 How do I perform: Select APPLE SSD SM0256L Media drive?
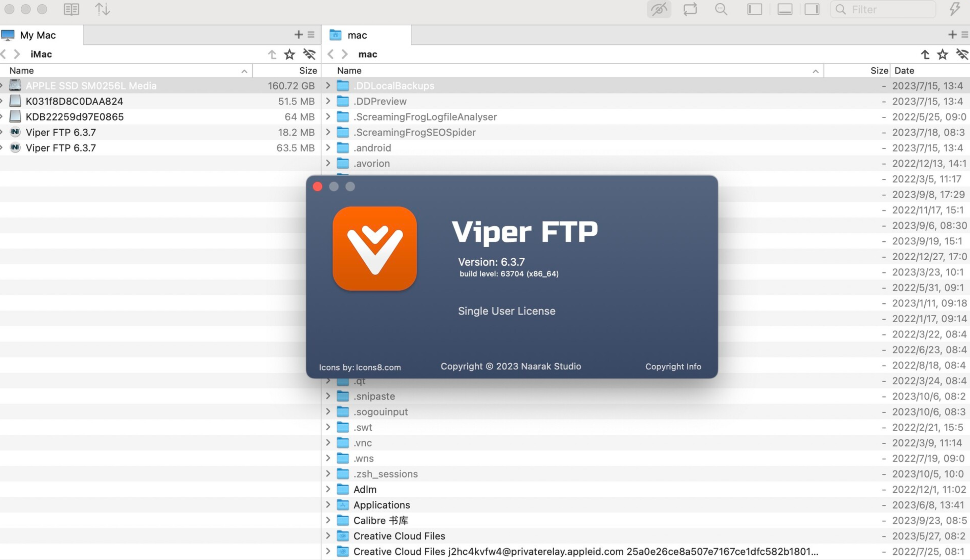160,85
